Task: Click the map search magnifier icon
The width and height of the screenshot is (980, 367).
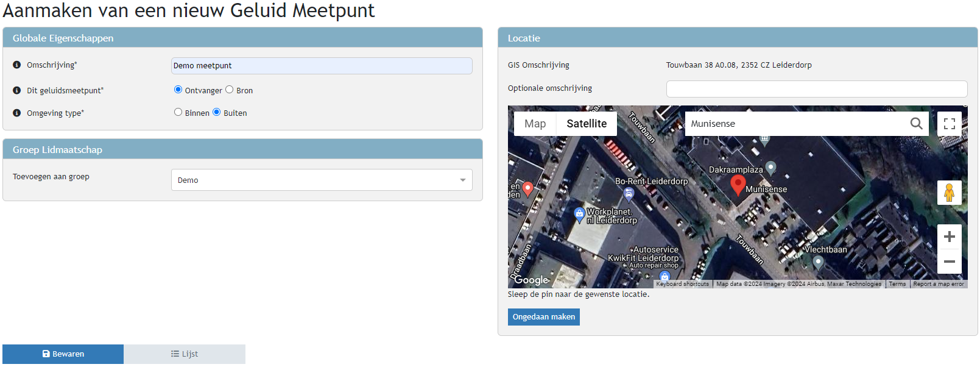Action: tap(916, 124)
